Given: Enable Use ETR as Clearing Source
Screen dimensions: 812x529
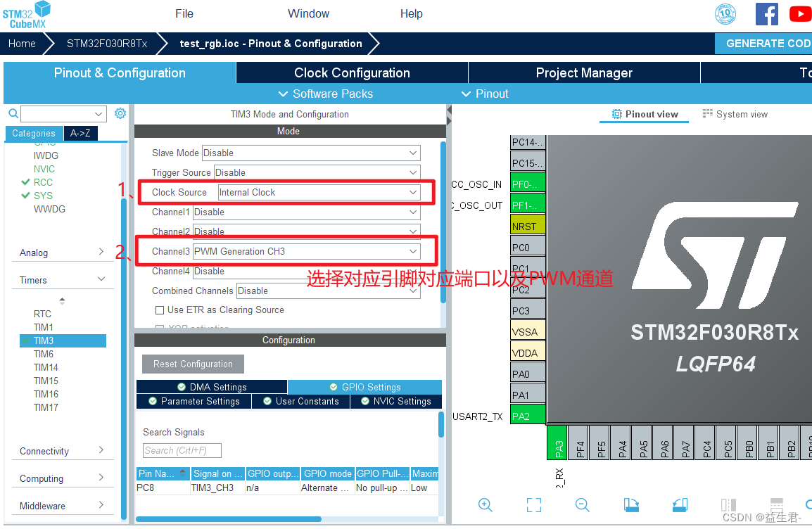Looking at the screenshot, I should tap(158, 310).
